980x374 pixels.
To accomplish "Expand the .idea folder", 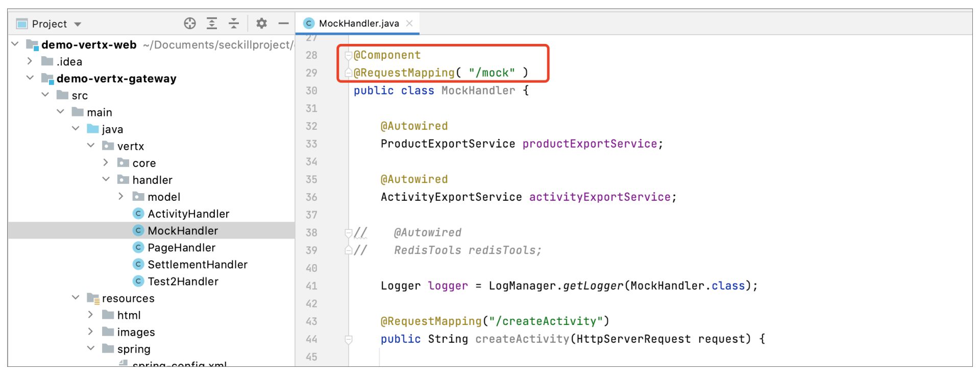I will tap(30, 61).
